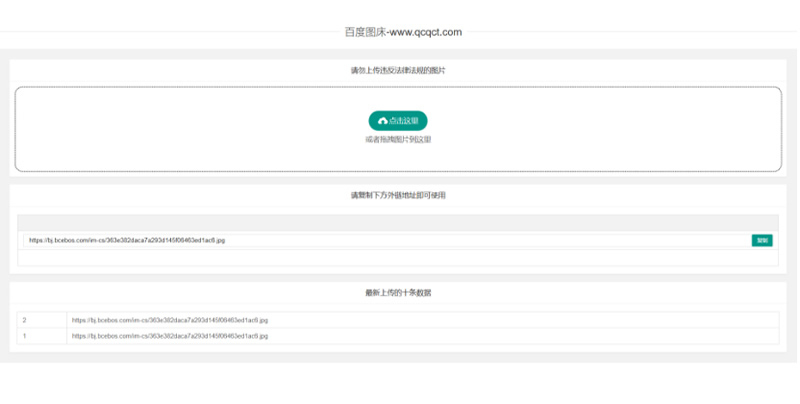
Task: Click the cloud upload icon
Action: [382, 121]
